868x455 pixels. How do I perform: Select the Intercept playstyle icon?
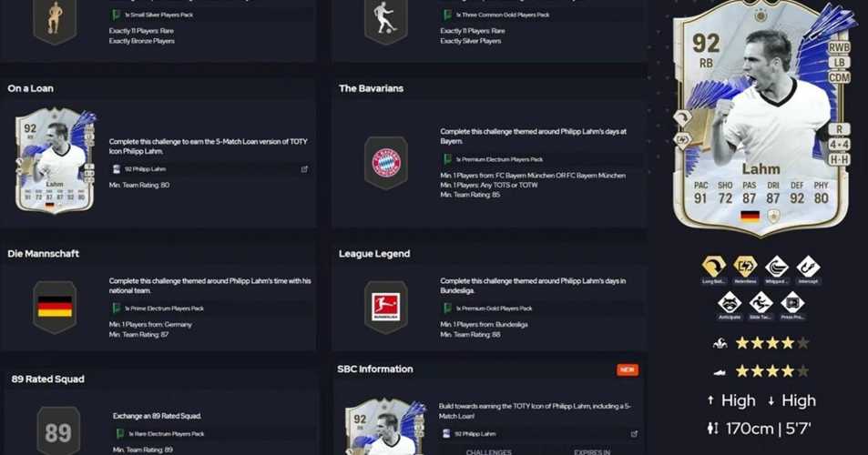click(808, 267)
